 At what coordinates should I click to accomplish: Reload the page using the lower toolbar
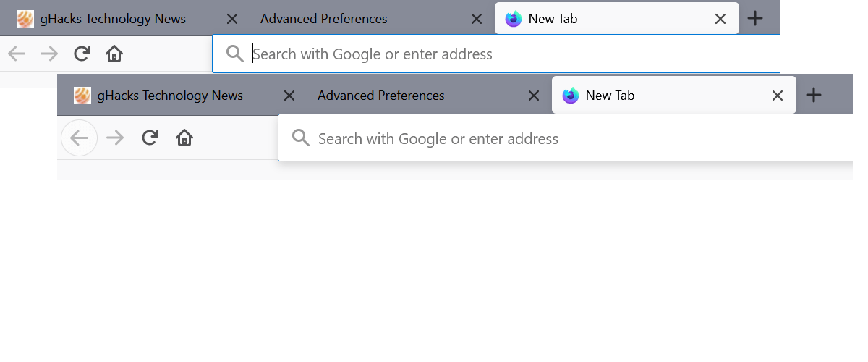tap(150, 138)
